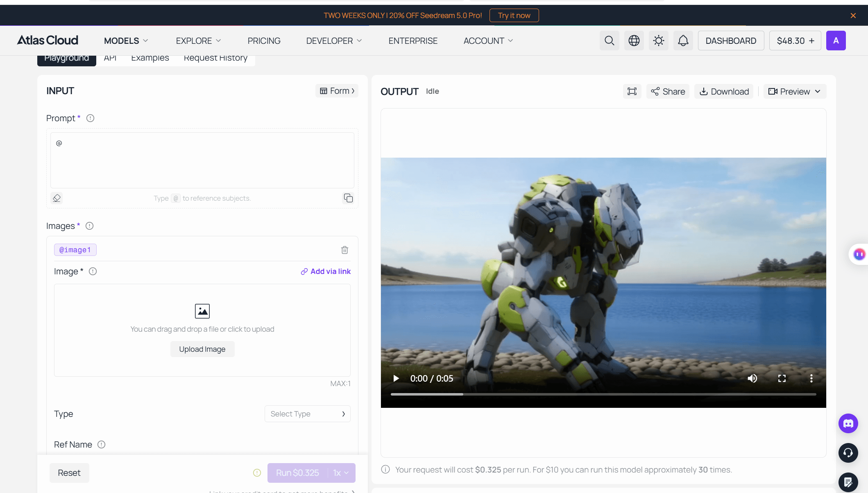Select the Playground tab

pyautogui.click(x=67, y=59)
